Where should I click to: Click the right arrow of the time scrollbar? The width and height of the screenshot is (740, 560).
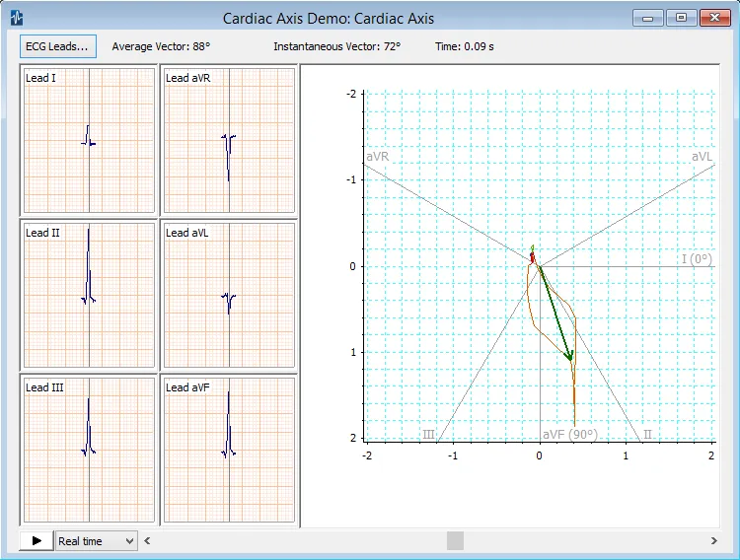point(713,540)
